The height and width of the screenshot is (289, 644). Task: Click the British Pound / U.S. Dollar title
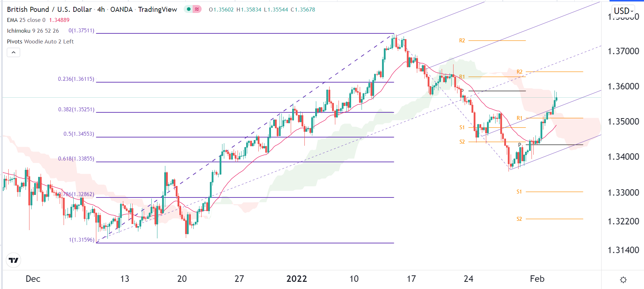tap(49, 9)
